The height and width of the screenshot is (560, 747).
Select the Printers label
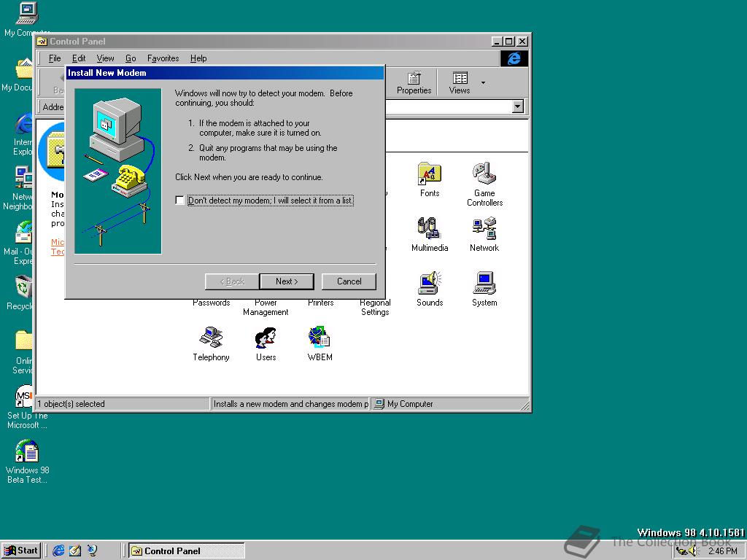coord(321,303)
